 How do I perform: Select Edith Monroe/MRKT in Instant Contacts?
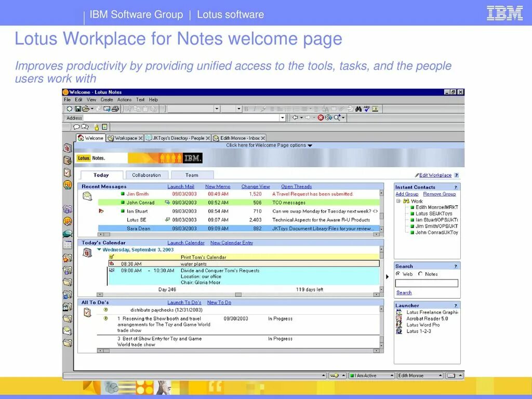434,207
